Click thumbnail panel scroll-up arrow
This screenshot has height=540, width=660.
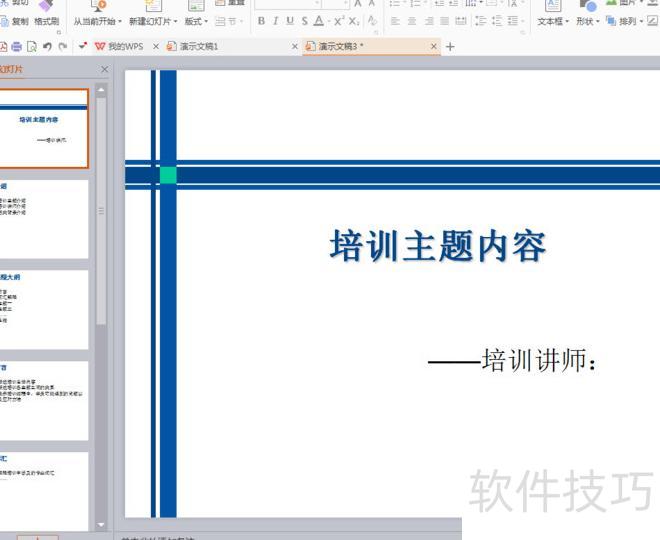[x=101, y=90]
